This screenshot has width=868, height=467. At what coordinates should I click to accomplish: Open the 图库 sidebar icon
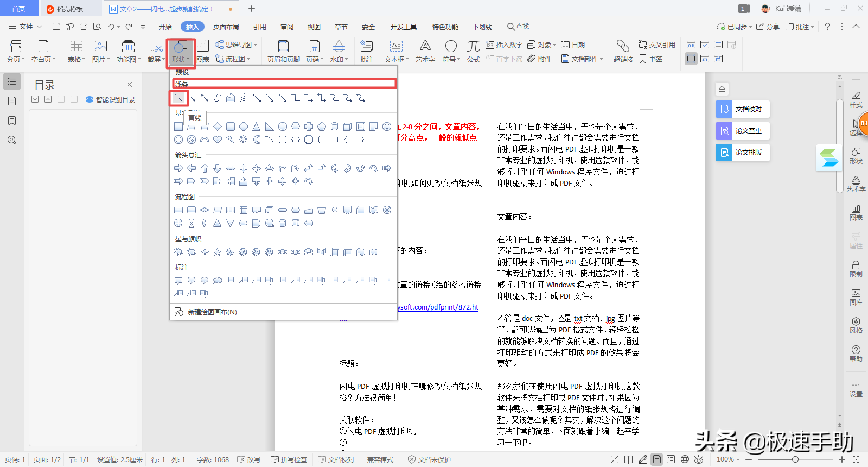click(x=856, y=297)
